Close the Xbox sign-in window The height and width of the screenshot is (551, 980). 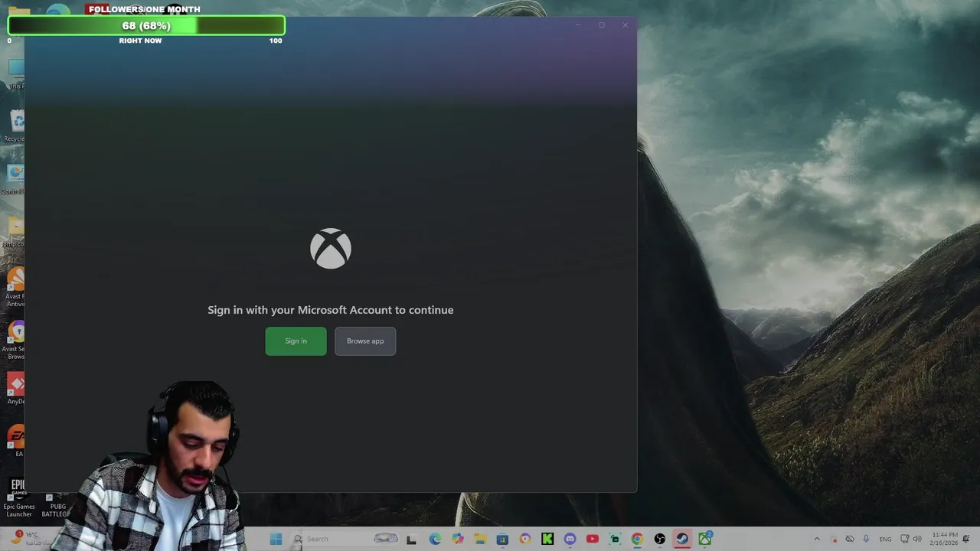pyautogui.click(x=625, y=25)
